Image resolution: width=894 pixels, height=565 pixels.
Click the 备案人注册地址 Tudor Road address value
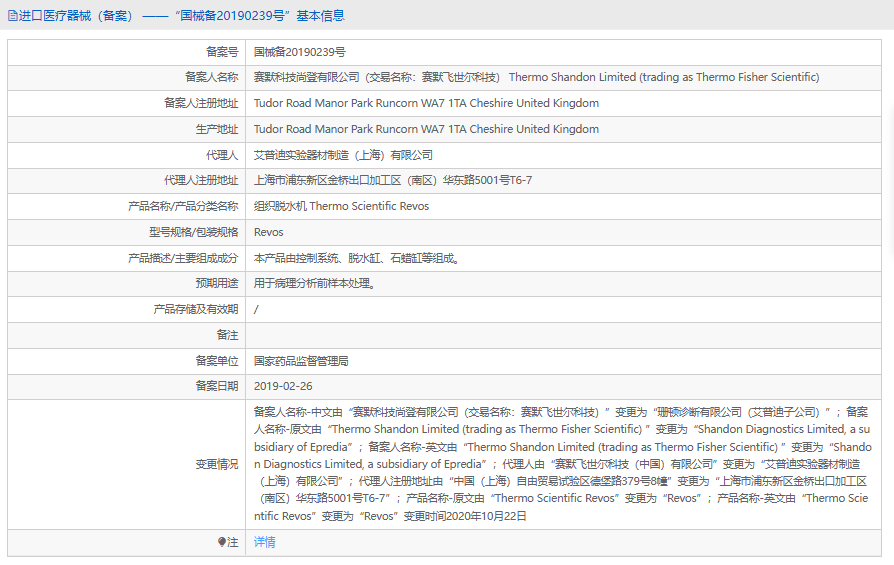[x=426, y=103]
